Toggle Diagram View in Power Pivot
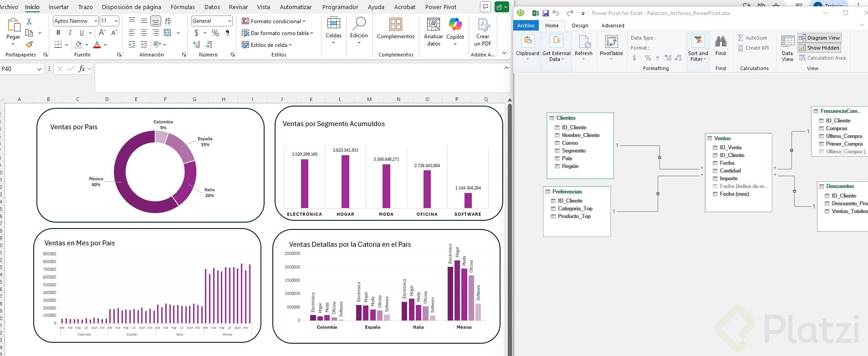The height and width of the screenshot is (356, 868). pyautogui.click(x=819, y=38)
